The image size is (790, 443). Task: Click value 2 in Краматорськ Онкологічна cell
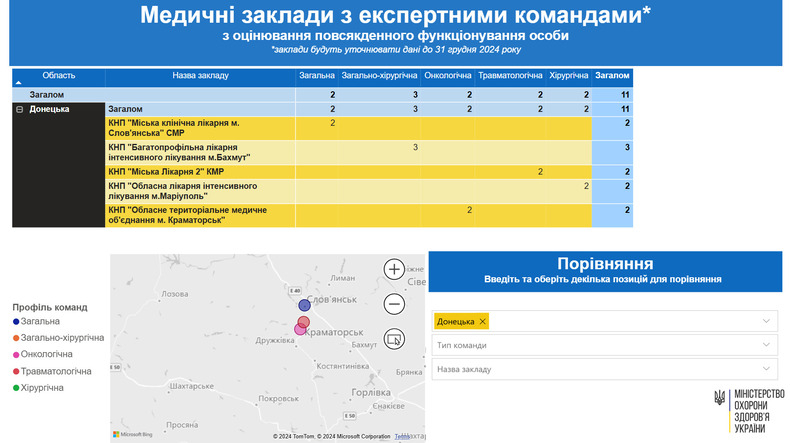[469, 210]
